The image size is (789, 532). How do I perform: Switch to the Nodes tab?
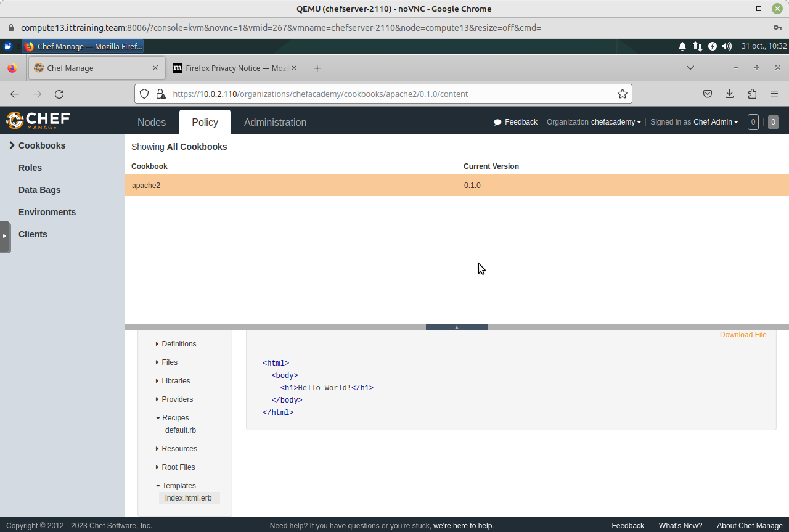pyautogui.click(x=152, y=122)
